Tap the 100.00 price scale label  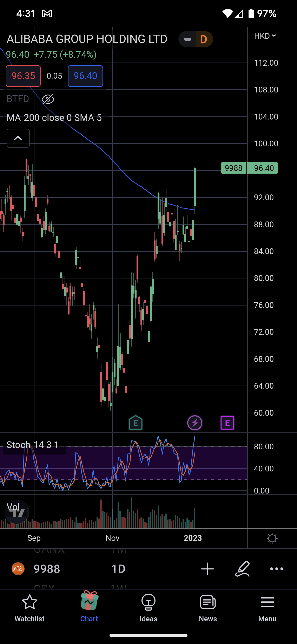tap(266, 143)
